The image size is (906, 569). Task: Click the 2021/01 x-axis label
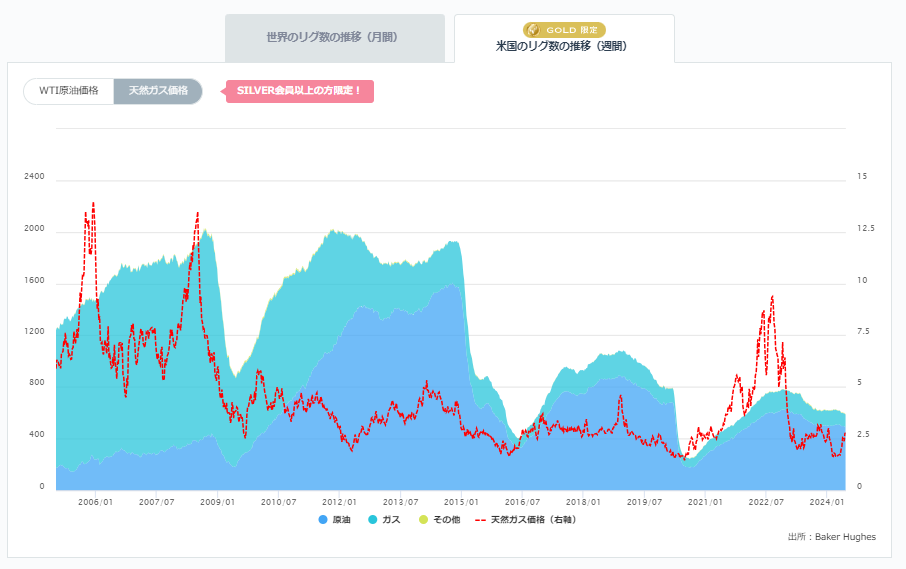coord(705,503)
